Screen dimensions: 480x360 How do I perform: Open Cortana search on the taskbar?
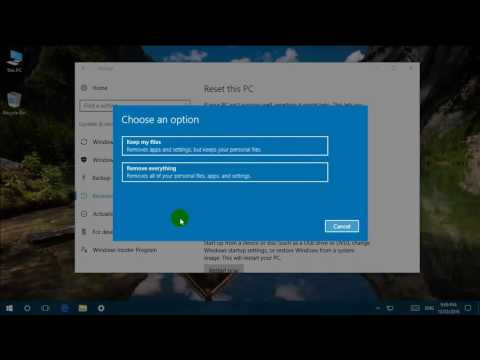click(27, 308)
